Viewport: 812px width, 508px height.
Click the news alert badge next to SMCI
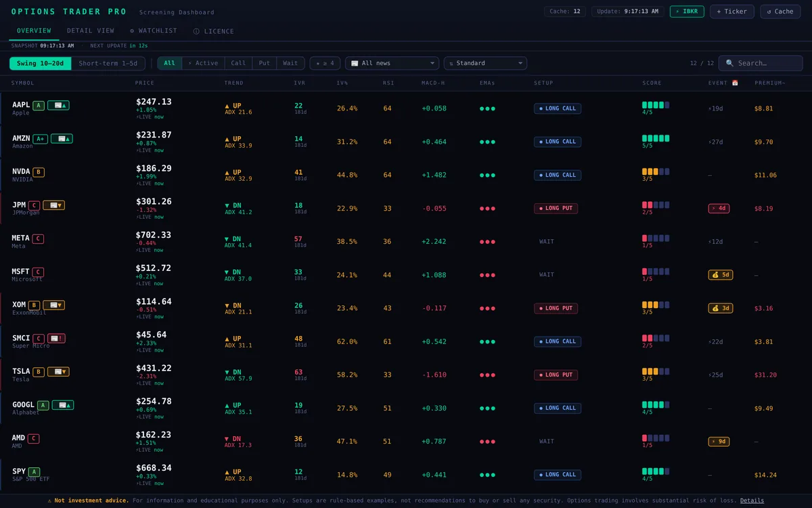56,338
